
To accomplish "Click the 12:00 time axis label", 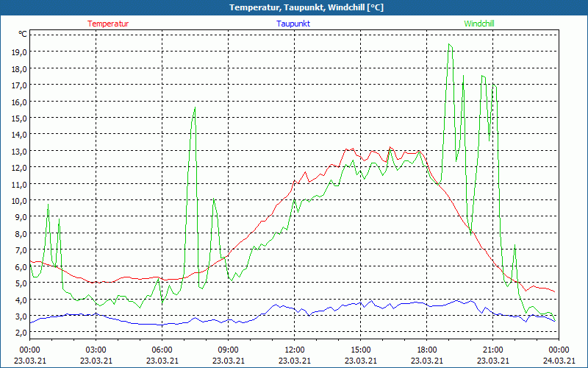I will point(294,349).
